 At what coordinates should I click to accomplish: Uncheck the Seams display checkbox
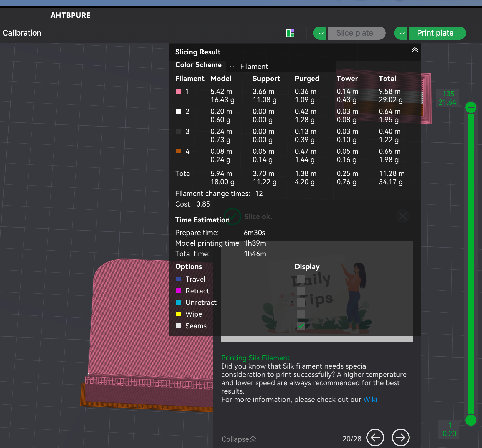tap(301, 326)
